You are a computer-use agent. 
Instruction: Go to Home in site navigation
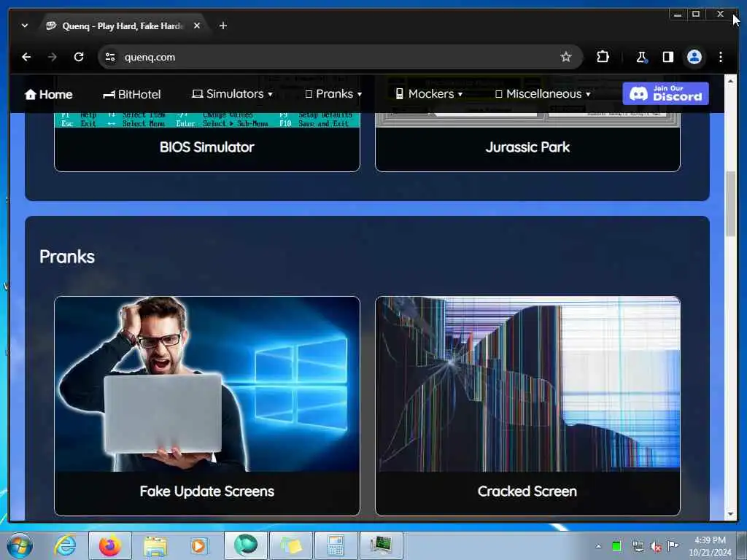pos(49,94)
